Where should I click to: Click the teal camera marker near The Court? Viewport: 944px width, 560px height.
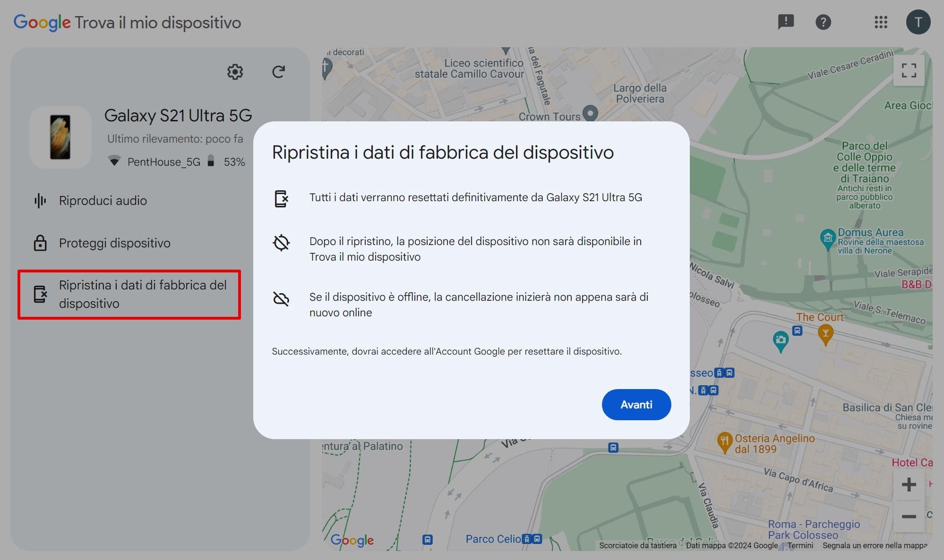click(781, 340)
